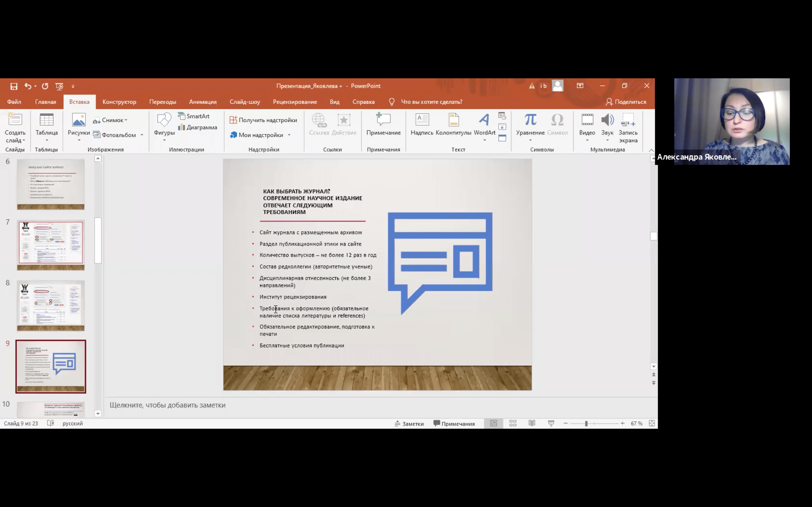The width and height of the screenshot is (812, 507).
Task: Insert a SmartArt graphic
Action: [x=194, y=116]
